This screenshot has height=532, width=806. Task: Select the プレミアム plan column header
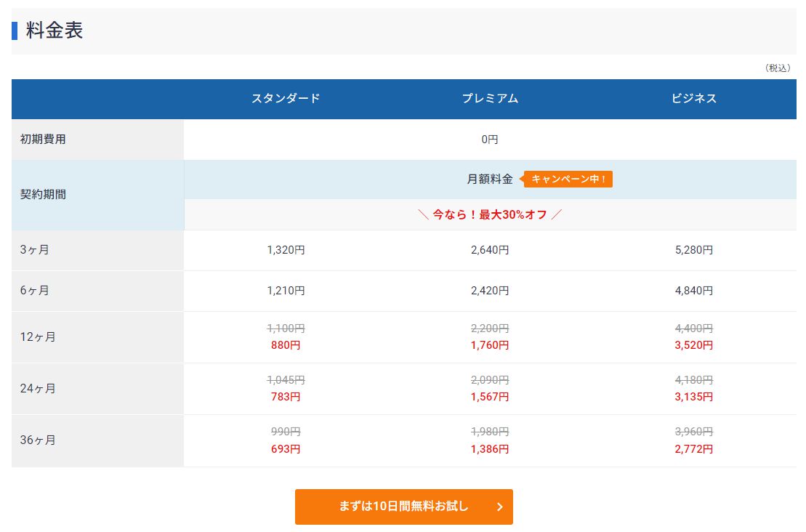(490, 99)
